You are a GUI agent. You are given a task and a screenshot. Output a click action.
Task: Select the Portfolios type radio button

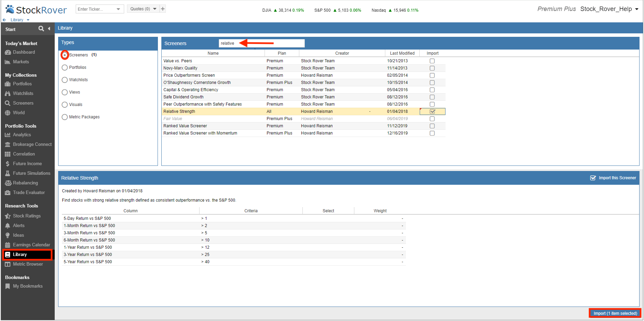click(65, 67)
